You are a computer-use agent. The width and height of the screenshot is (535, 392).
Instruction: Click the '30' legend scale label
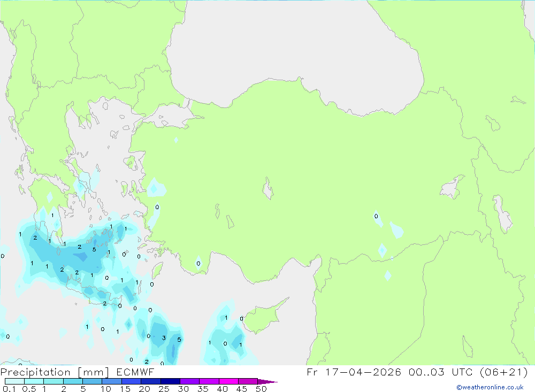pyautogui.click(x=183, y=389)
